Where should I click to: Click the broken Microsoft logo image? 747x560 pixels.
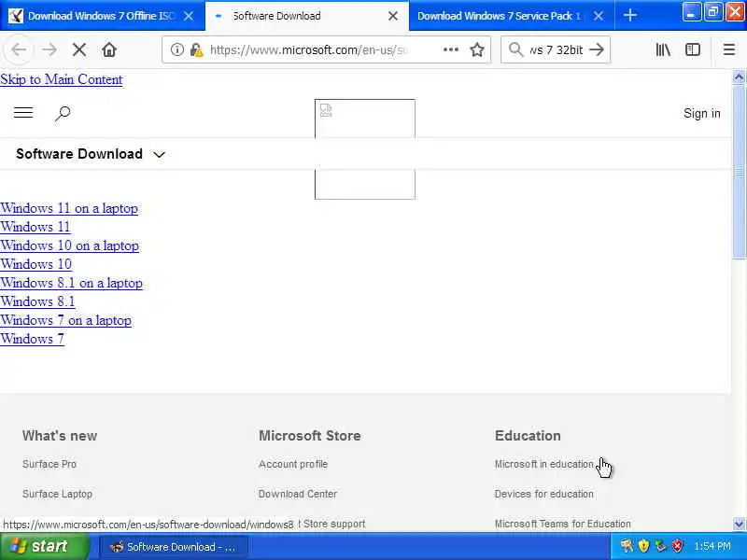(x=364, y=149)
